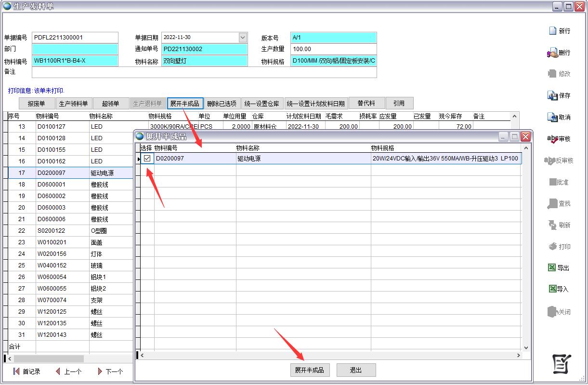Go to 下一个 next record
The image size is (588, 385).
click(100, 372)
